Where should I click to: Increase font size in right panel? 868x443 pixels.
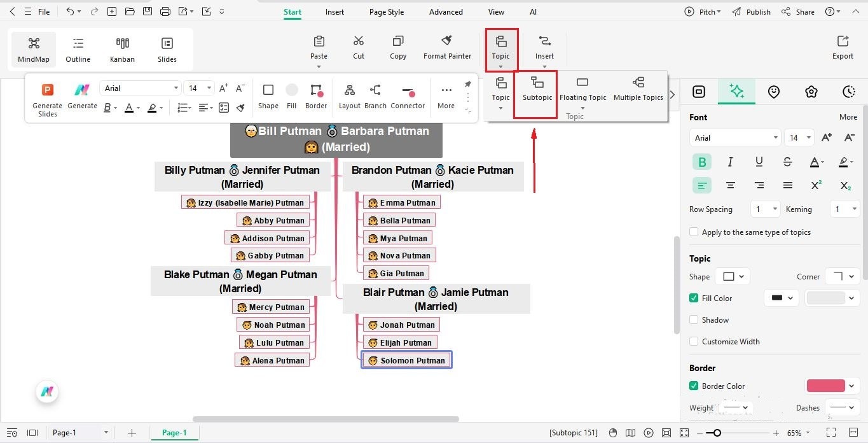(827, 137)
